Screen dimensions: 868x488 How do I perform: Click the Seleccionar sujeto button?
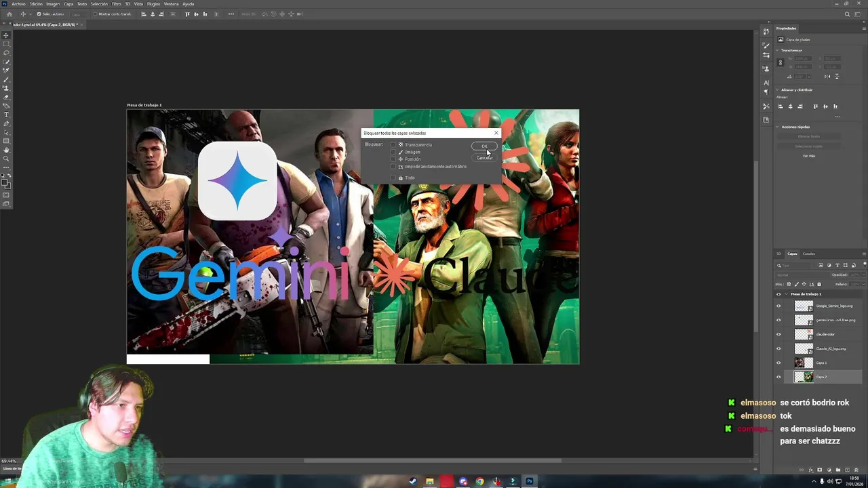[809, 146]
